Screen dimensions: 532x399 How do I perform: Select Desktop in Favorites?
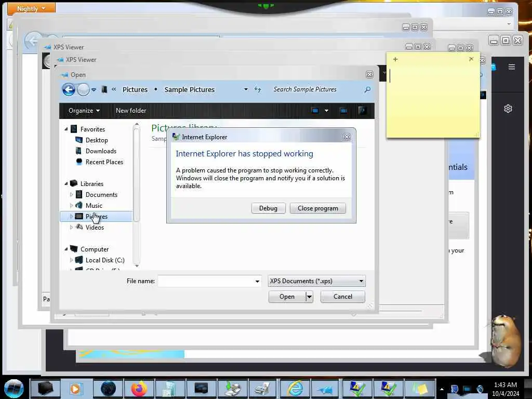point(97,140)
